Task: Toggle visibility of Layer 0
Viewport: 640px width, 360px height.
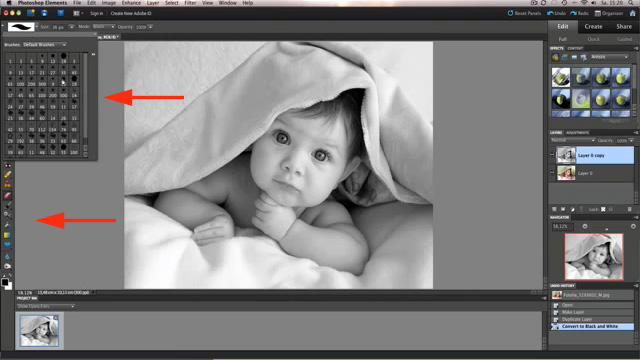Action: pyautogui.click(x=552, y=173)
